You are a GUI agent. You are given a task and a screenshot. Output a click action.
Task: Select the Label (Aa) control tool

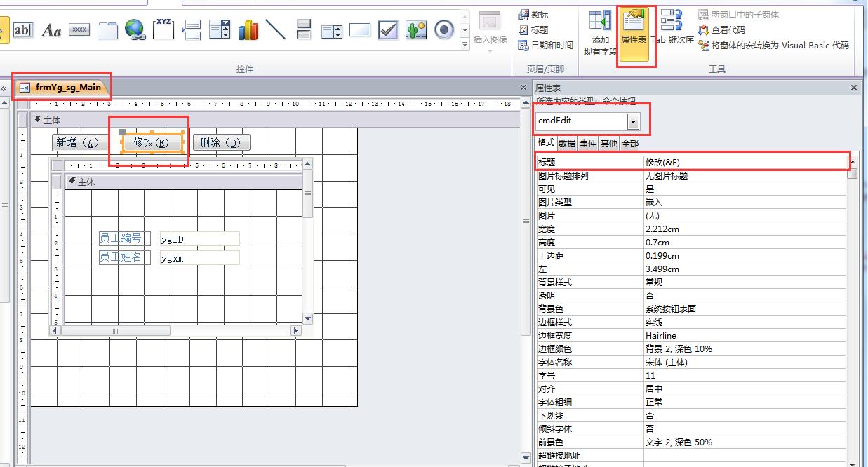point(51,30)
